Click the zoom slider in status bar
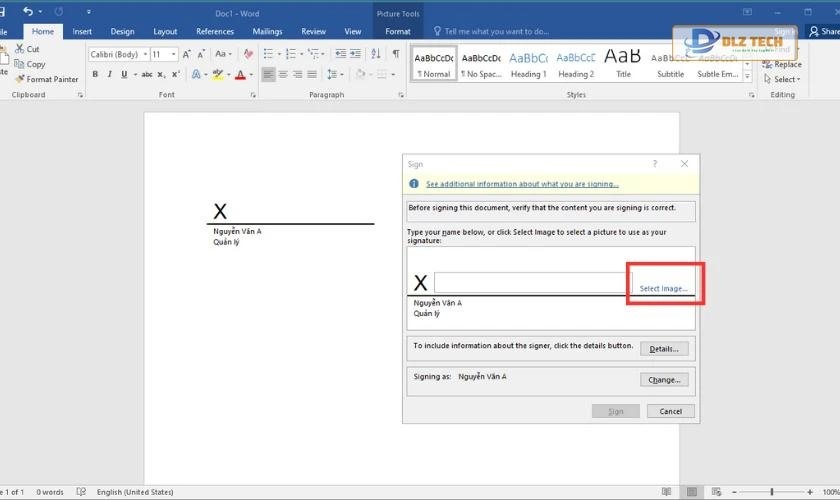Screen dimensions: 840x500 (771, 492)
